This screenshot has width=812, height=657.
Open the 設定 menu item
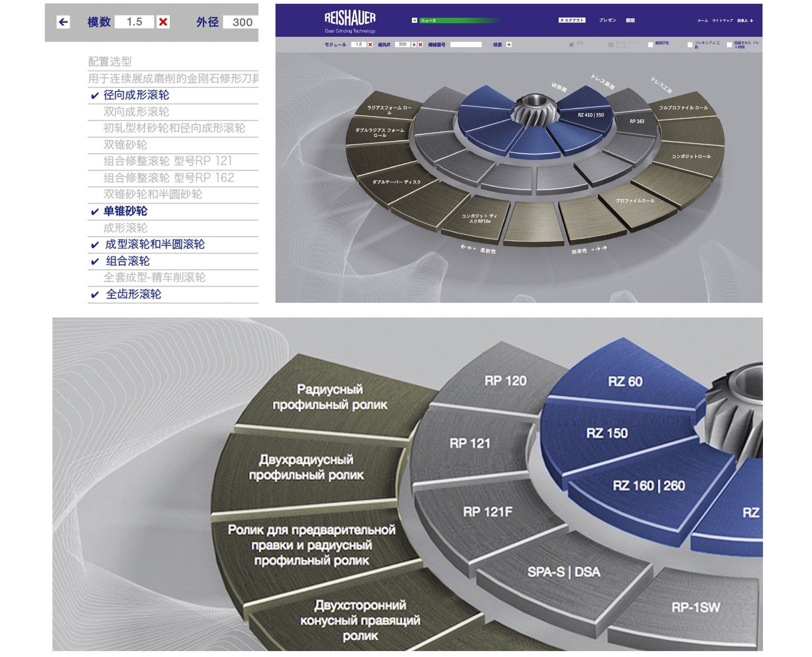(630, 20)
